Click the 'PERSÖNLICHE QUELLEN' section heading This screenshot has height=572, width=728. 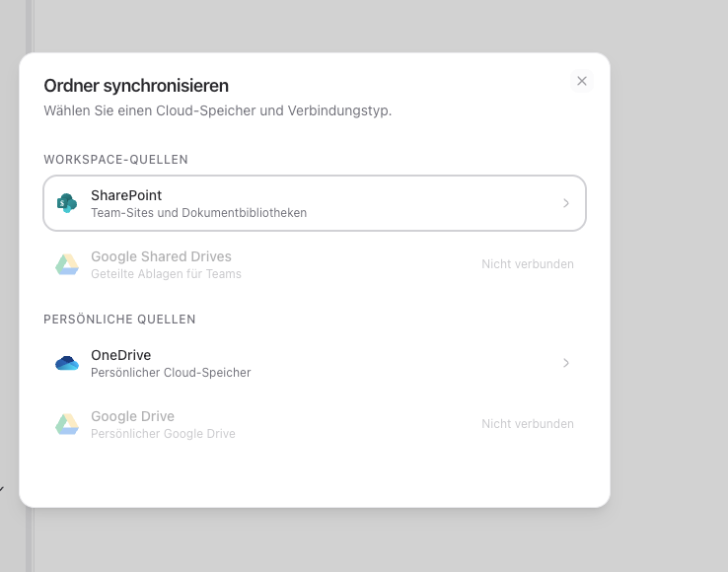[119, 320]
